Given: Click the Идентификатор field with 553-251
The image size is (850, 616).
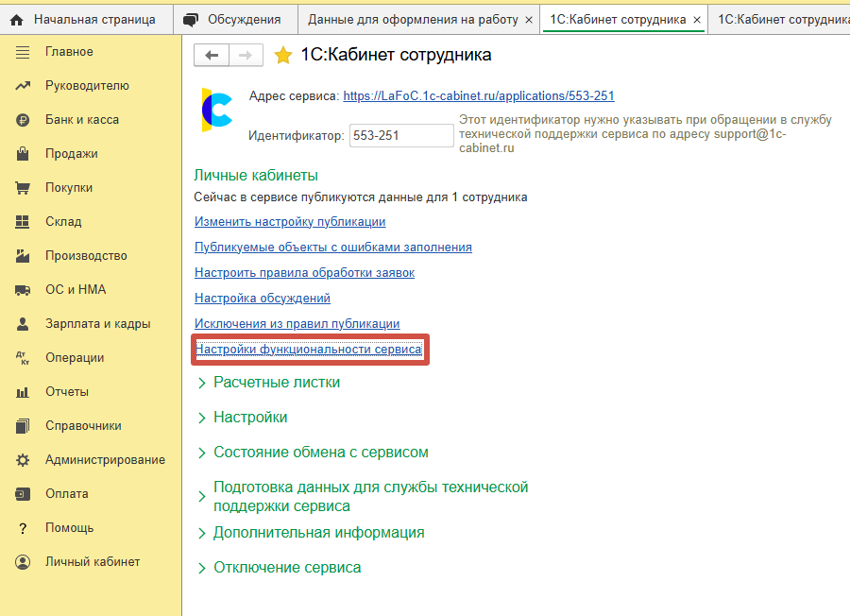Looking at the screenshot, I should tap(401, 135).
